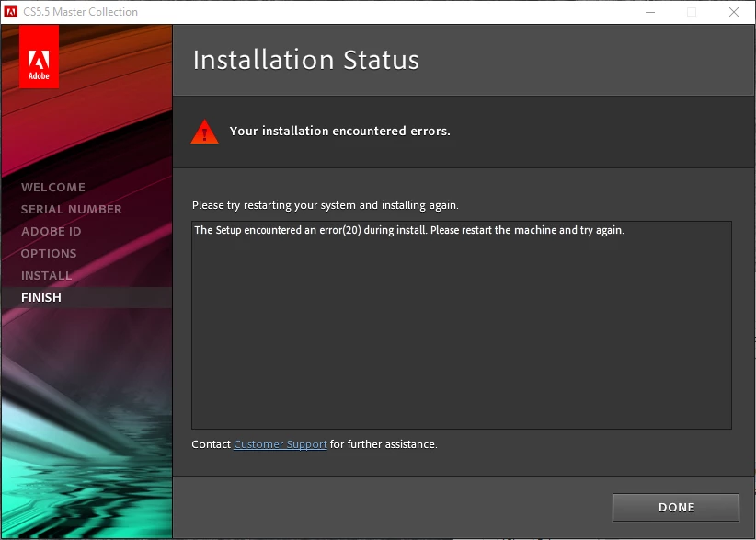Click the Adobe logo in the sidebar
Screen dimensions: 756x540
(x=39, y=57)
